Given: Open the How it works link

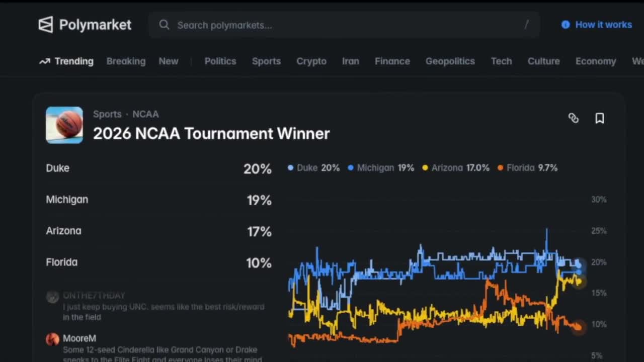Looking at the screenshot, I should point(603,25).
